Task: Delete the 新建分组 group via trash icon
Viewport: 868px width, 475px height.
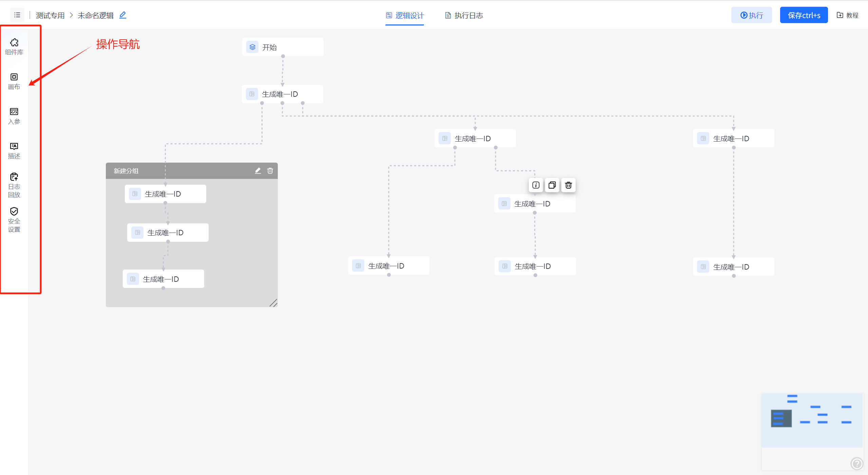Action: [x=270, y=171]
